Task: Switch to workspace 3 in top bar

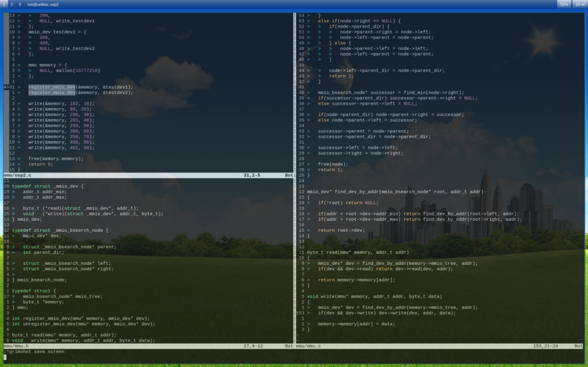Action: [20, 4]
